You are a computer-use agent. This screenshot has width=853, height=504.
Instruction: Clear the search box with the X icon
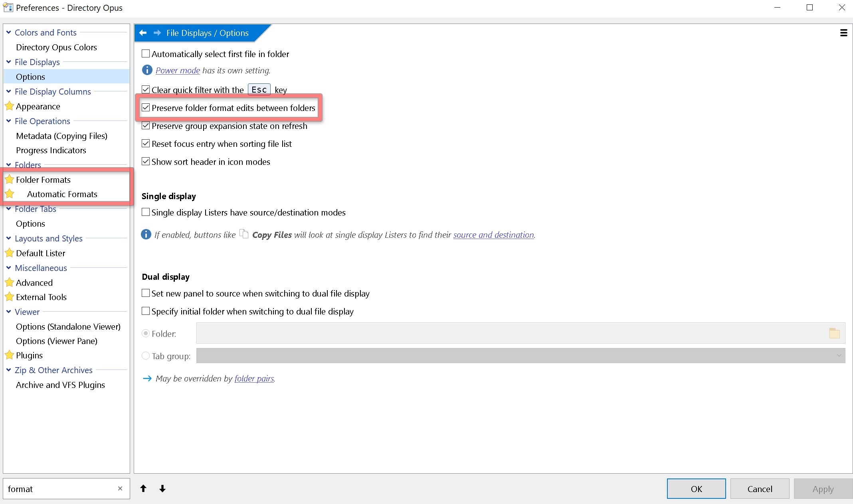point(120,488)
